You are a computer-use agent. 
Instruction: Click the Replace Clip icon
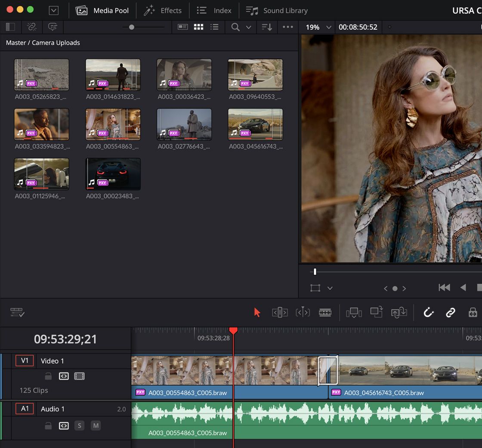[x=399, y=312]
